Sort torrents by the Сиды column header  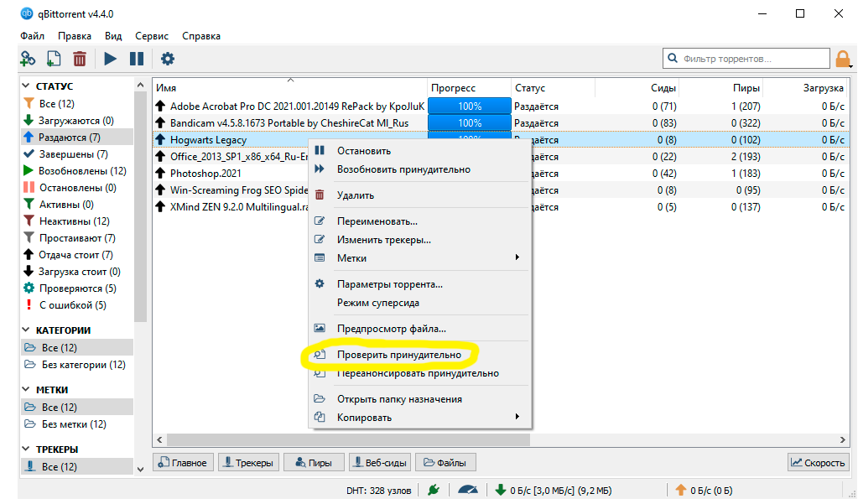coord(637,87)
